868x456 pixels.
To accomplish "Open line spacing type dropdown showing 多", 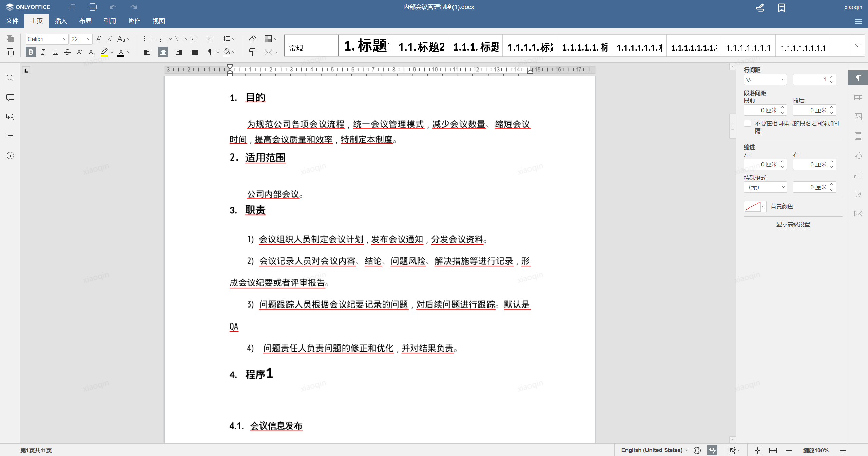I will (x=765, y=80).
